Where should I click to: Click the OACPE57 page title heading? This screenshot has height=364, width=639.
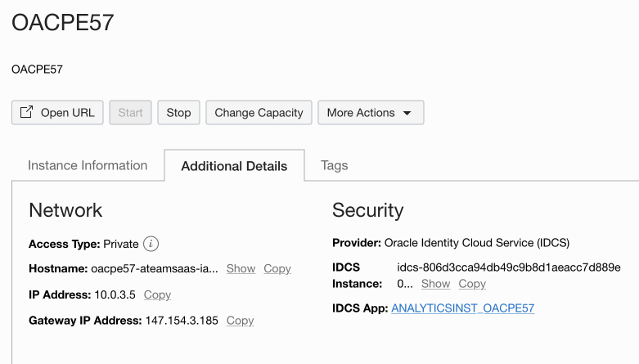(63, 23)
